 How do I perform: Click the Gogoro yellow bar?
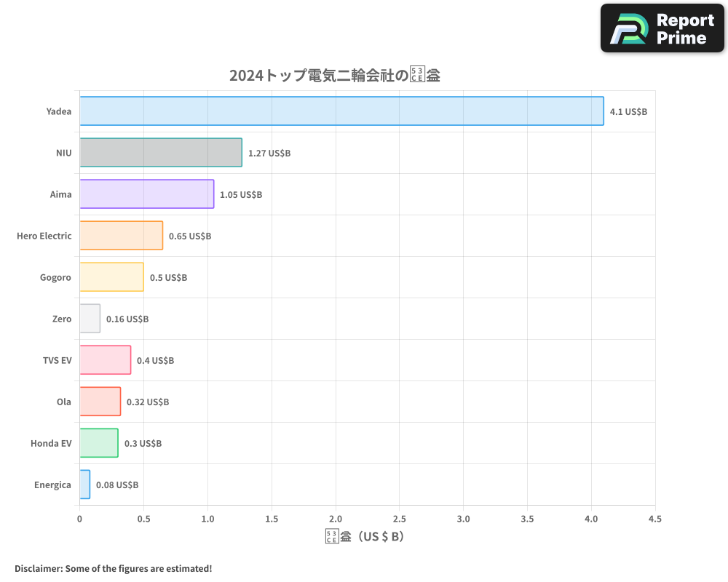click(x=113, y=277)
